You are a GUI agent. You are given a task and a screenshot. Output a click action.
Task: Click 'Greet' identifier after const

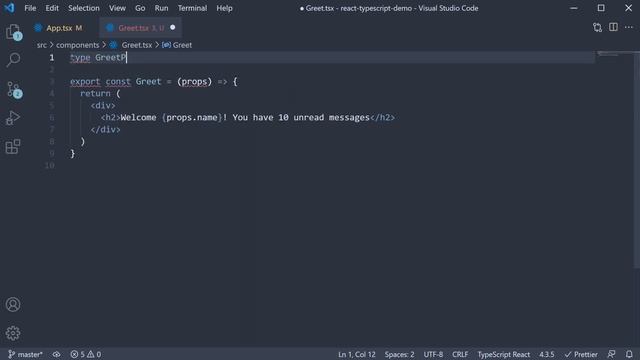coord(149,82)
